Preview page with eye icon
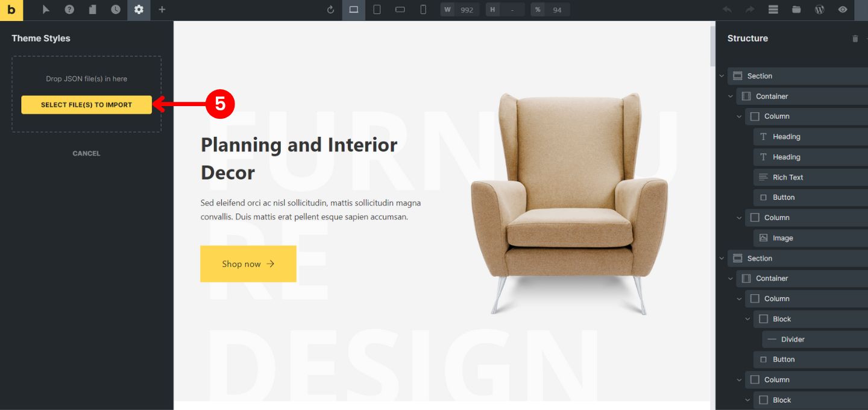This screenshot has height=410, width=868. coord(843,10)
